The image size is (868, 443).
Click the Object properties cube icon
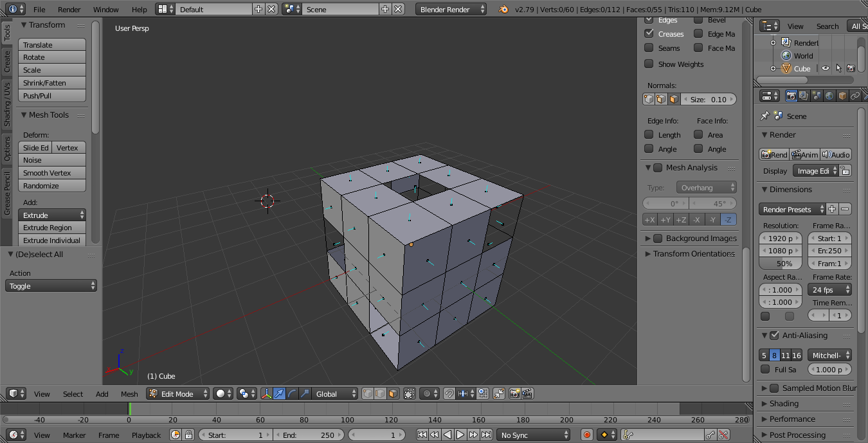coord(842,96)
